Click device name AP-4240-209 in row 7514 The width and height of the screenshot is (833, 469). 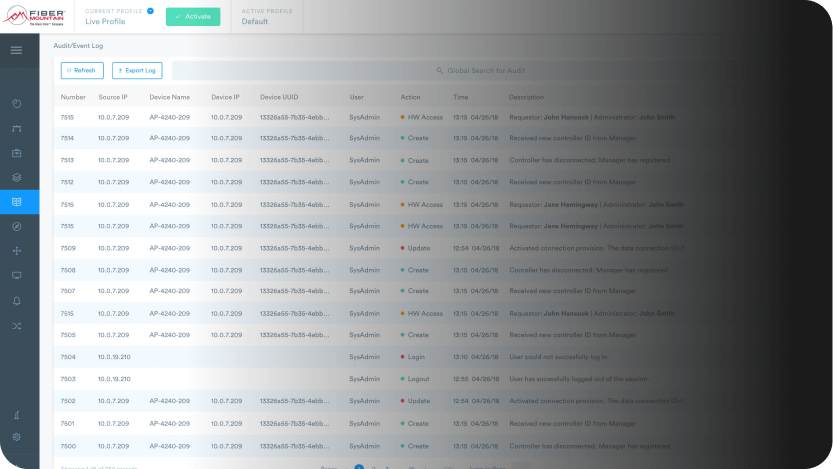tap(169, 138)
